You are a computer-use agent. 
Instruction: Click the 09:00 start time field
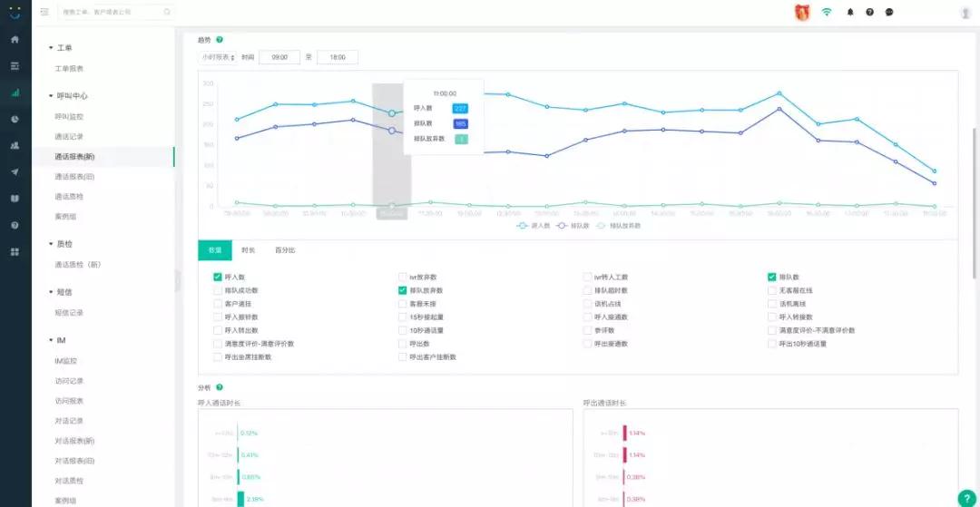[x=279, y=57]
